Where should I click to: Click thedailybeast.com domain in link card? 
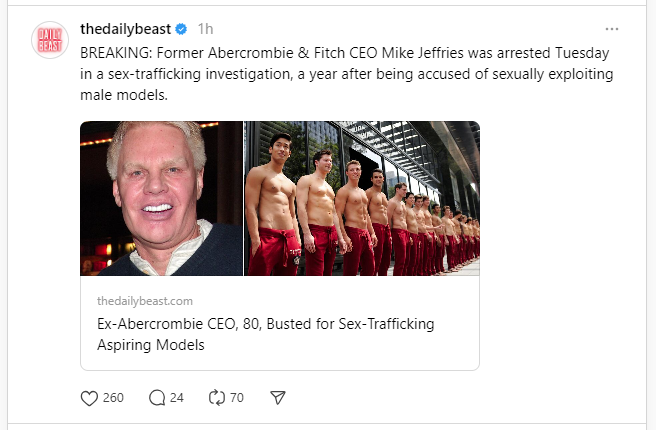point(144,300)
